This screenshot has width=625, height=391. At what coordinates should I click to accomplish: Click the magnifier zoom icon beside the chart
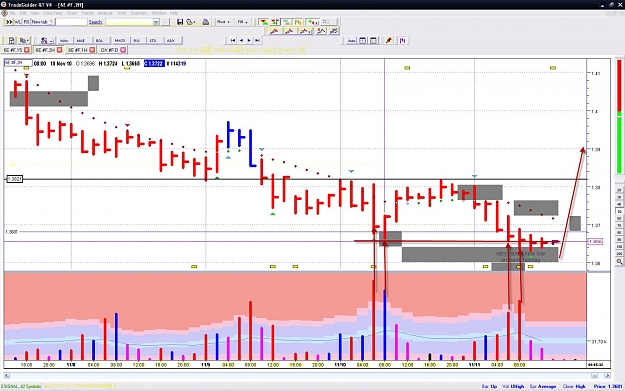[x=619, y=262]
